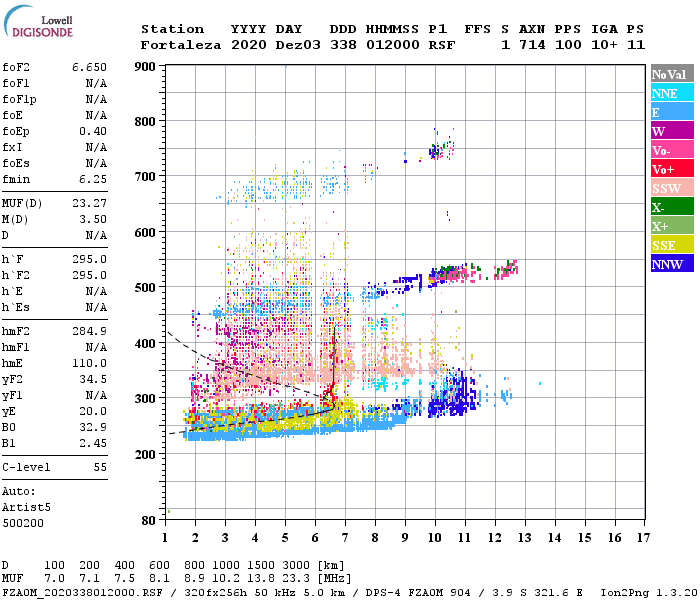Click the Ion2Png 1.3.20 version text
The image size is (700, 600).
click(x=649, y=593)
